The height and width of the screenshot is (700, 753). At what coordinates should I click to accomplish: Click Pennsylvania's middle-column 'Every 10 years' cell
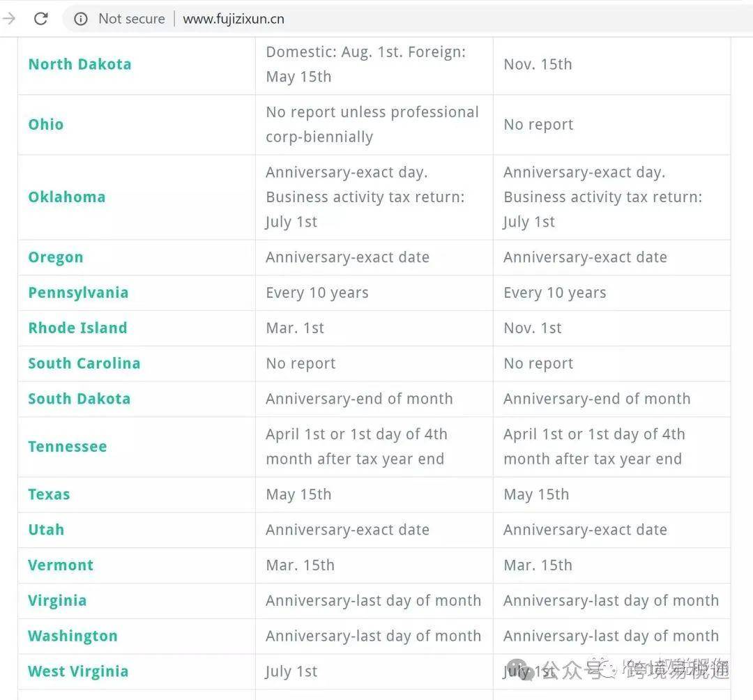(374, 293)
